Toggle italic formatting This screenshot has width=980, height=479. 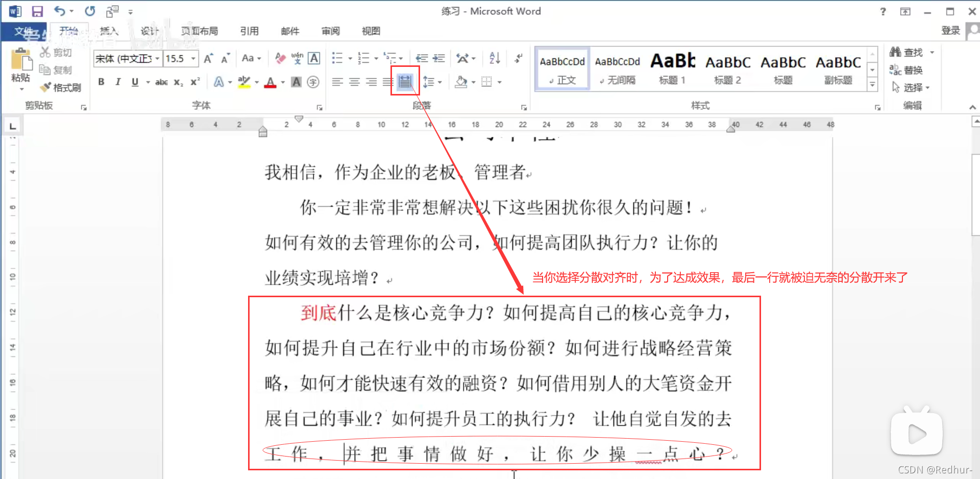[x=117, y=82]
